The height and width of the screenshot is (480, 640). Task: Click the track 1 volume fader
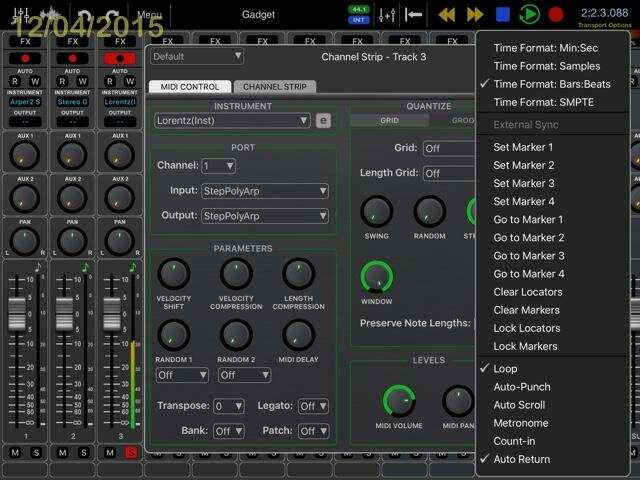[17, 313]
